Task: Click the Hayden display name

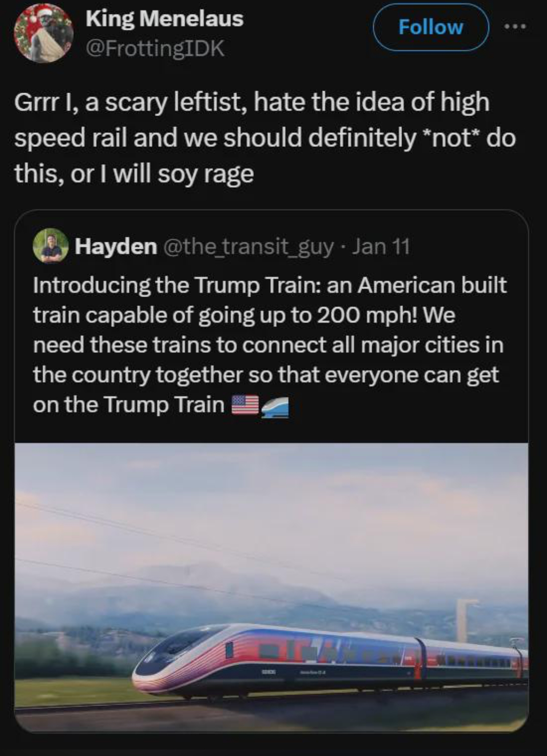Action: (x=116, y=247)
